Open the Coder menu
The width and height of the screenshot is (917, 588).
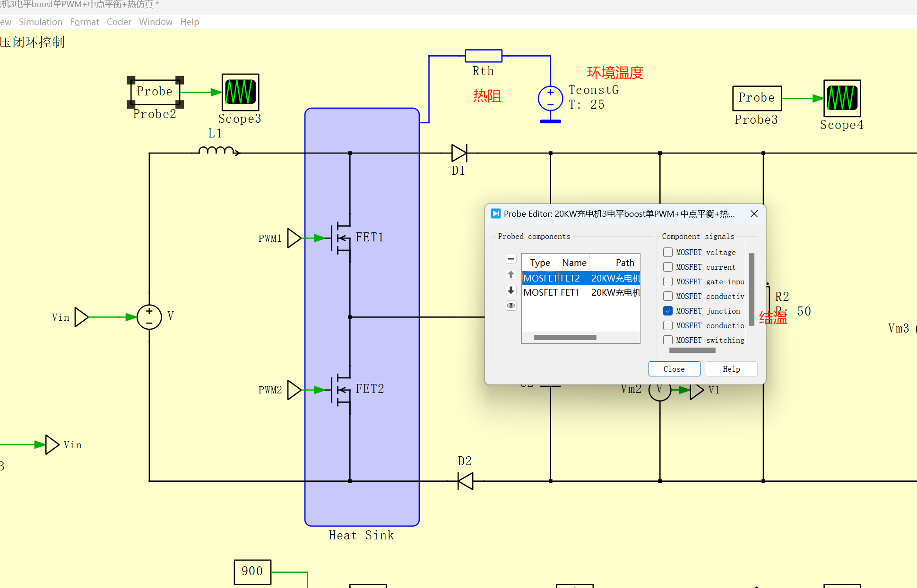[119, 22]
